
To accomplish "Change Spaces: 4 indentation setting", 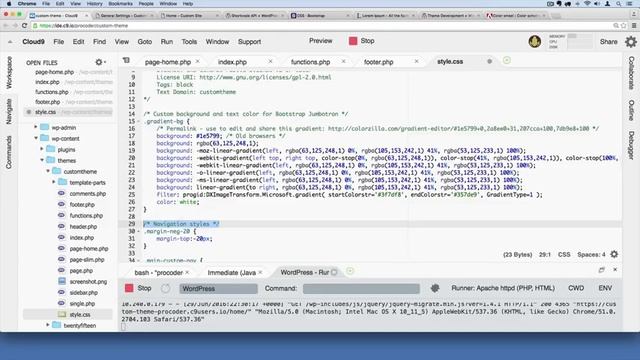I will (591, 254).
